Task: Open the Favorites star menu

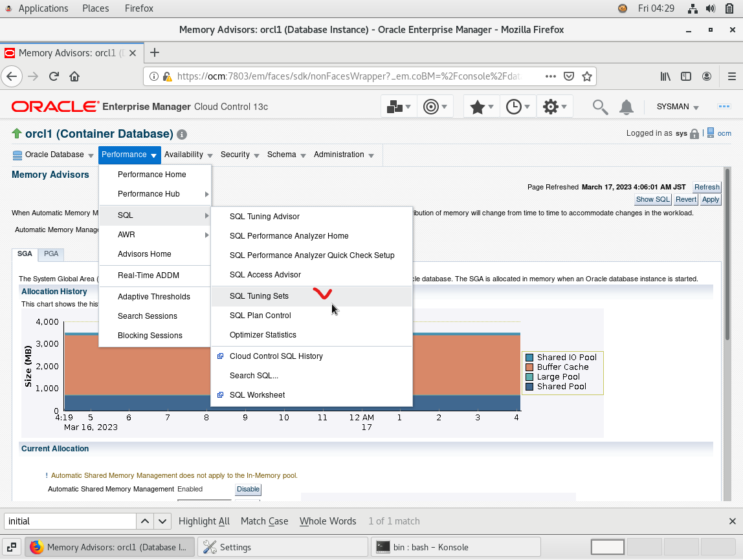Action: click(482, 107)
